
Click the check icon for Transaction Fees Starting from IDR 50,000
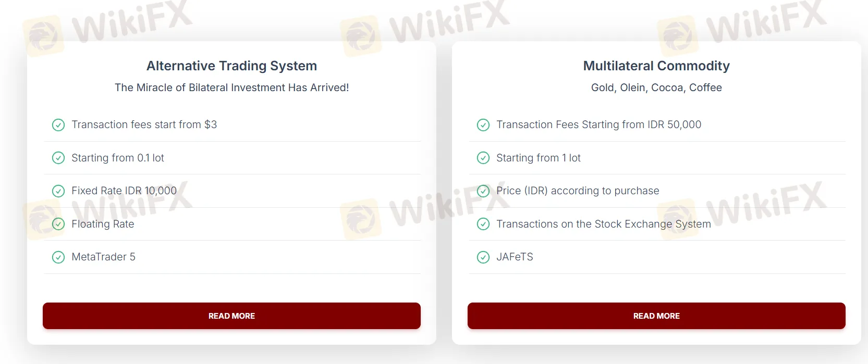(x=483, y=125)
